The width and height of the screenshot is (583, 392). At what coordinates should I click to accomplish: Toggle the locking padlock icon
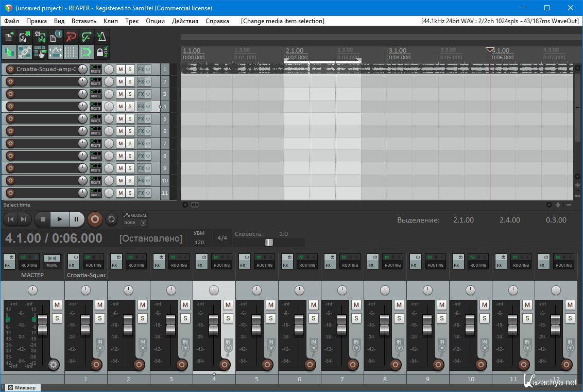point(102,52)
